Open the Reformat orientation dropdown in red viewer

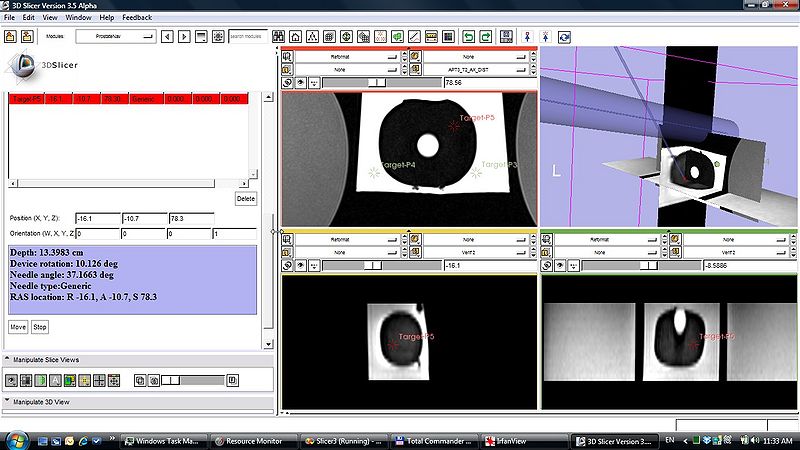point(346,57)
